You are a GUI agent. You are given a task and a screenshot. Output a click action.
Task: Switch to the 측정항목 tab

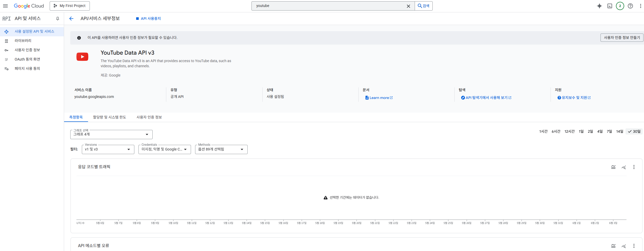[76, 117]
